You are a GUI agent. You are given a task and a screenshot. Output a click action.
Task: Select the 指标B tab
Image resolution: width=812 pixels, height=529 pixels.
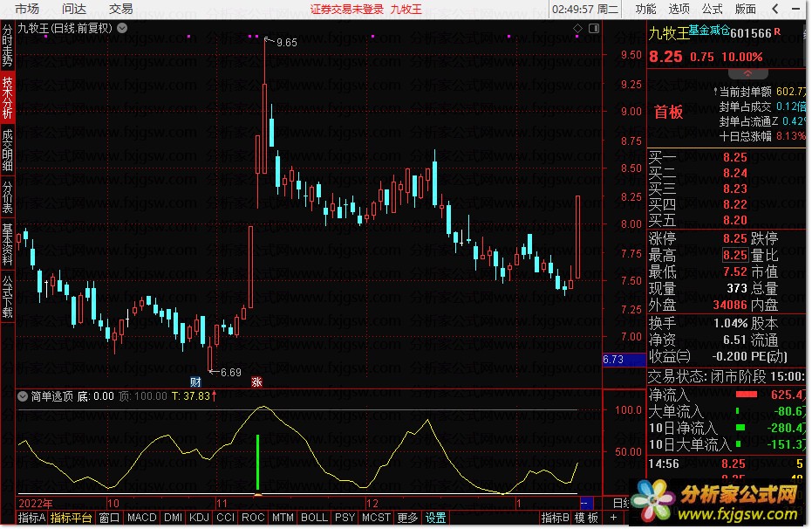(x=555, y=518)
